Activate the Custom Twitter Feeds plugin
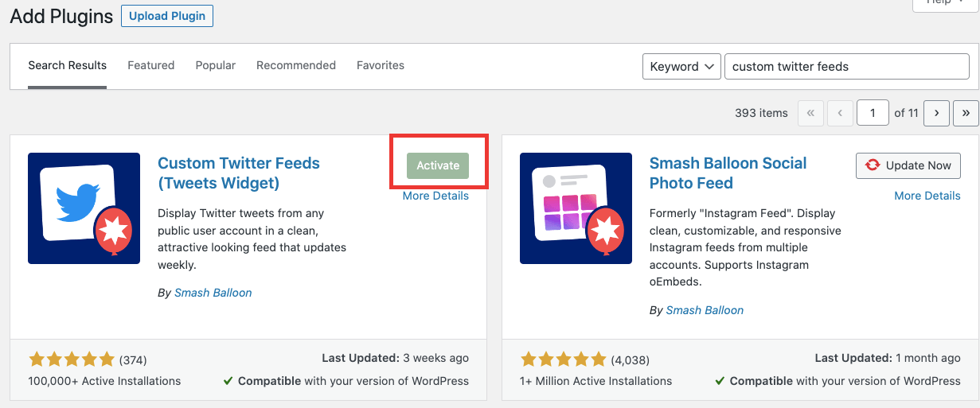The height and width of the screenshot is (408, 980). coord(438,165)
